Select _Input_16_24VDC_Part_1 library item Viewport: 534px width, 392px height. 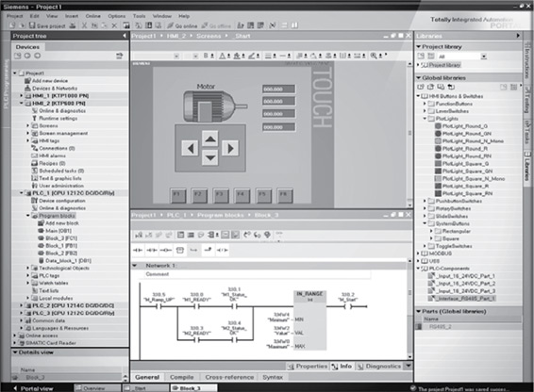461,276
